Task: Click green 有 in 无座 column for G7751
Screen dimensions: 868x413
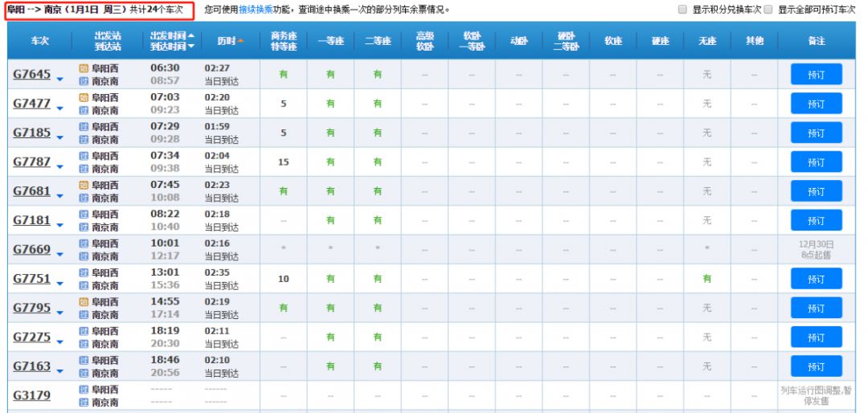Action: [x=707, y=279]
